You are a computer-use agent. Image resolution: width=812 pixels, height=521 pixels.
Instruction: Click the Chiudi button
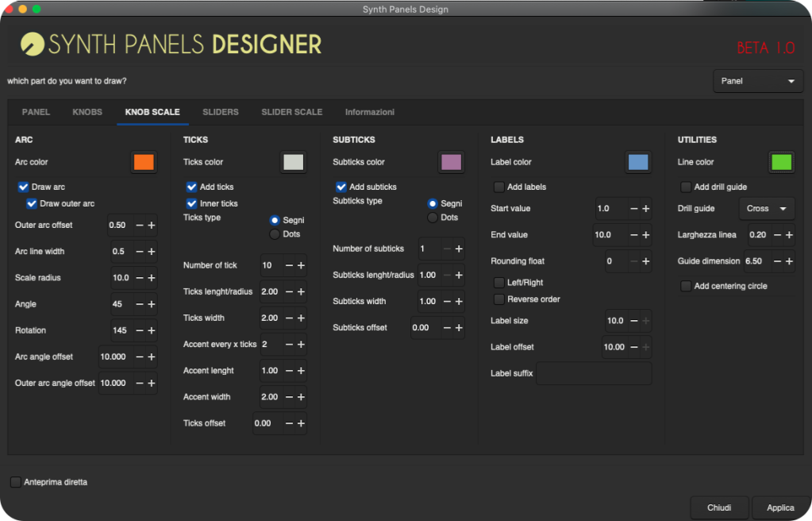719,507
